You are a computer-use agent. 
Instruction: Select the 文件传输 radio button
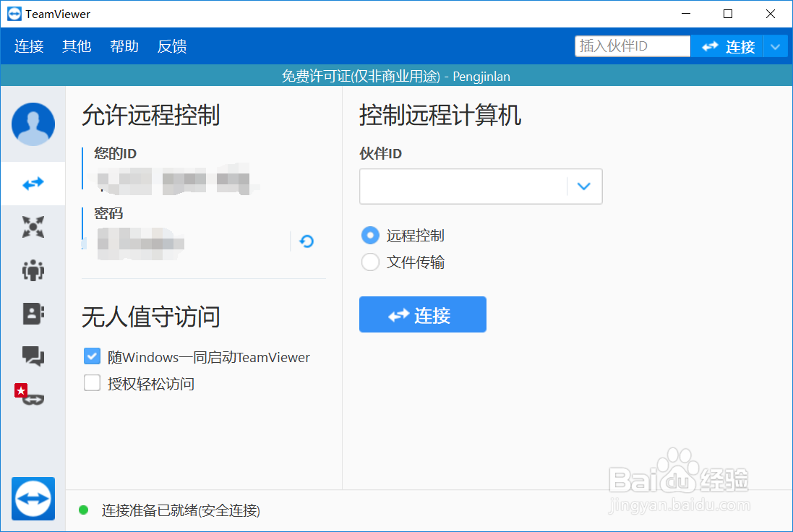[x=370, y=262]
